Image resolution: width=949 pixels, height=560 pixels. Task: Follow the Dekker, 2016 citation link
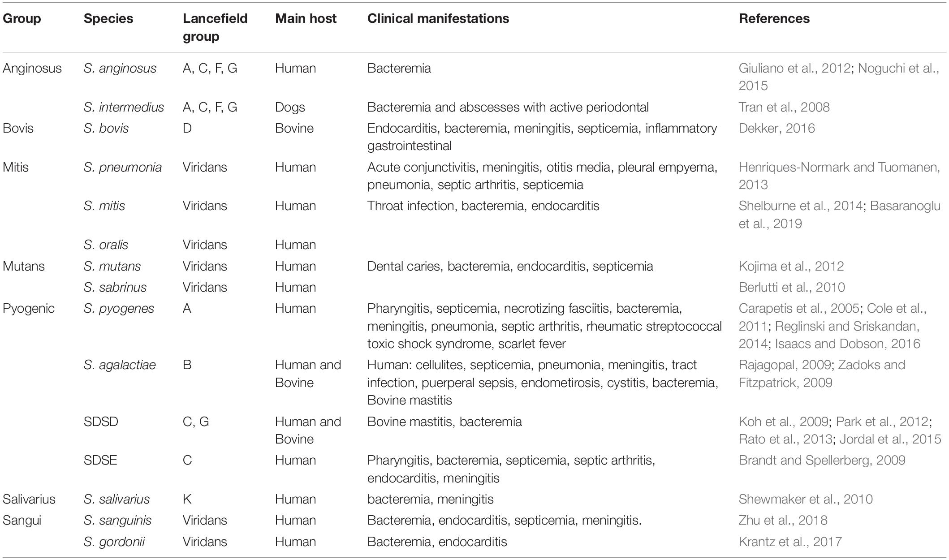(776, 128)
